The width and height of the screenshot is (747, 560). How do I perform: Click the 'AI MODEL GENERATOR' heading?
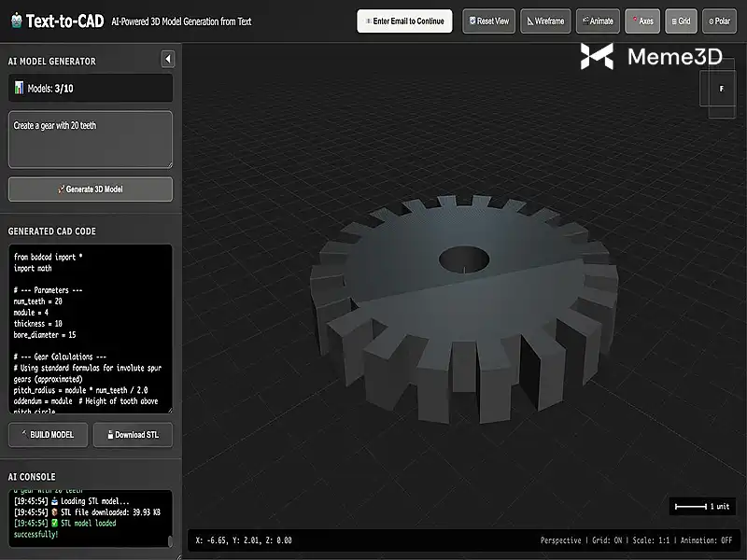[52, 62]
